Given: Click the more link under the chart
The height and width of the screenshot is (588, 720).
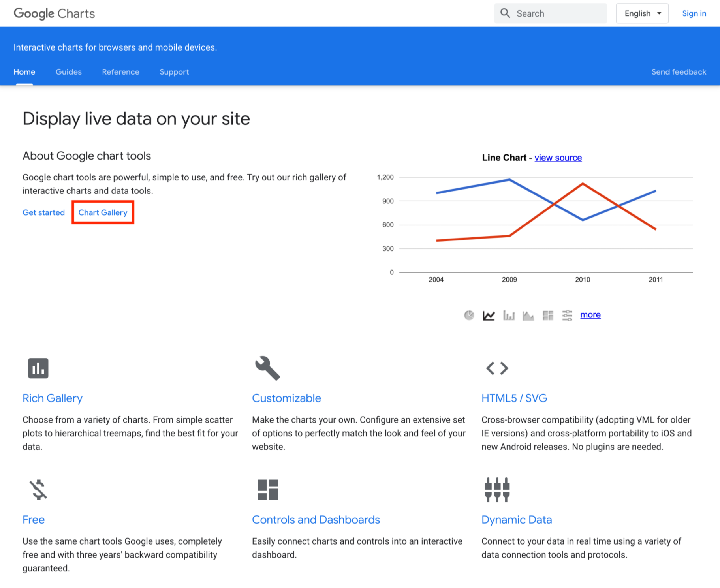Looking at the screenshot, I should [x=590, y=315].
